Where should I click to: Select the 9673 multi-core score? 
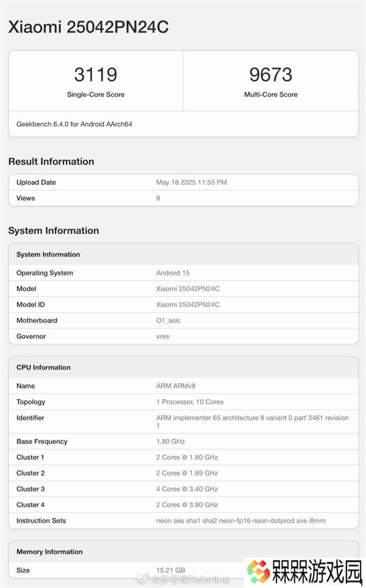271,74
